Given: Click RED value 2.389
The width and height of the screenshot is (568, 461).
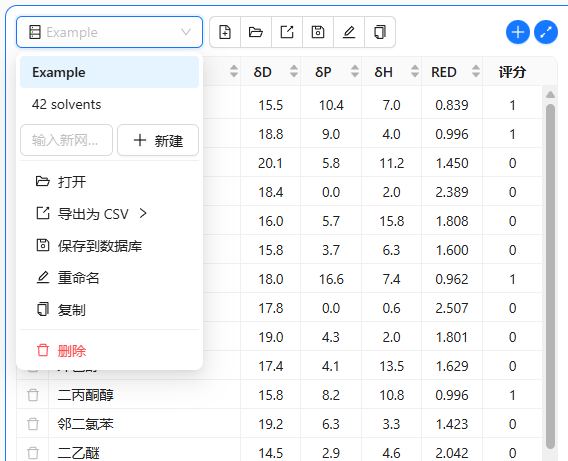Looking at the screenshot, I should click(x=452, y=192).
